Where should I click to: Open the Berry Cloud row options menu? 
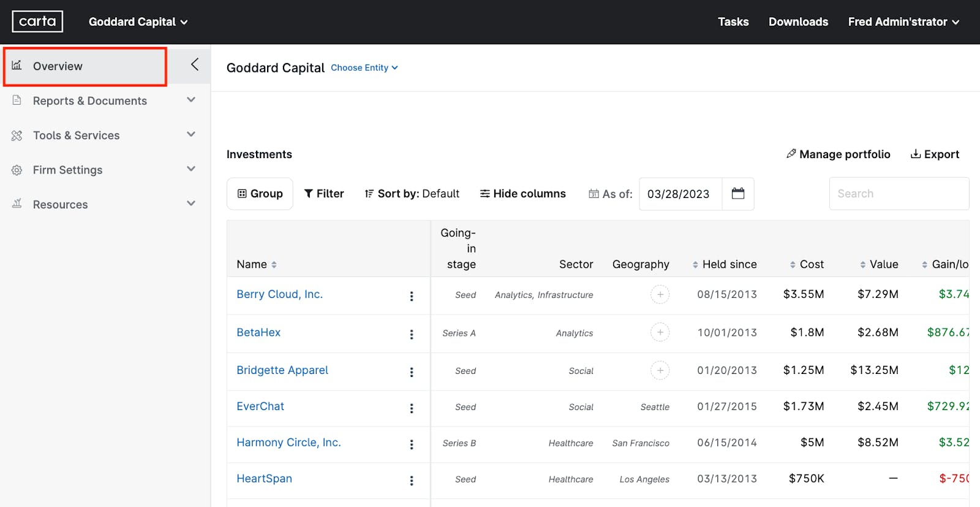[412, 296]
